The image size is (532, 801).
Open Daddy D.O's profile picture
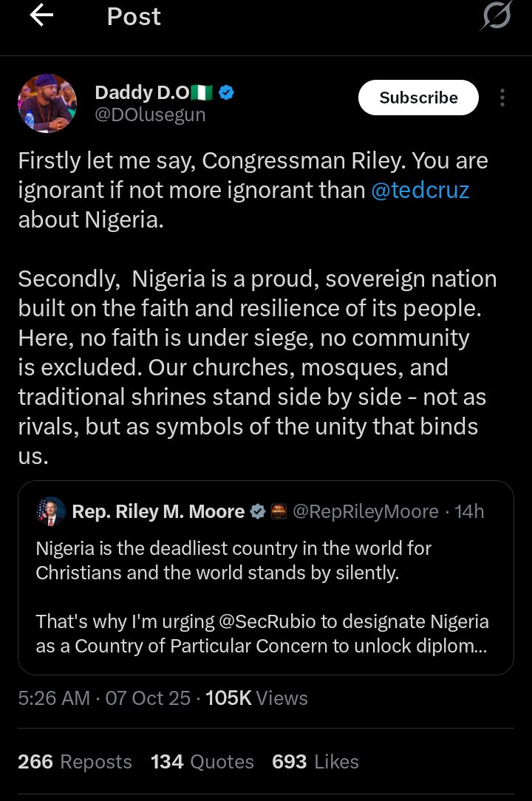pos(47,103)
